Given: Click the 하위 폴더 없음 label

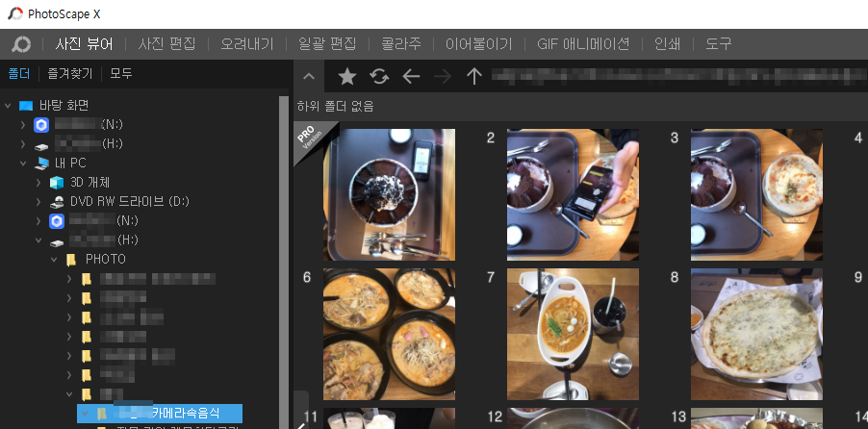Looking at the screenshot, I should (336, 106).
